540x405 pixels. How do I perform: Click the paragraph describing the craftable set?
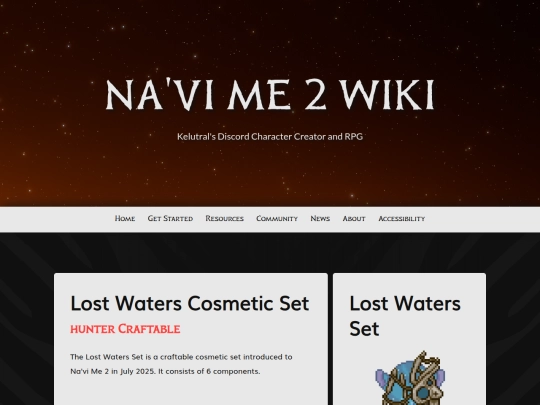pos(181,364)
